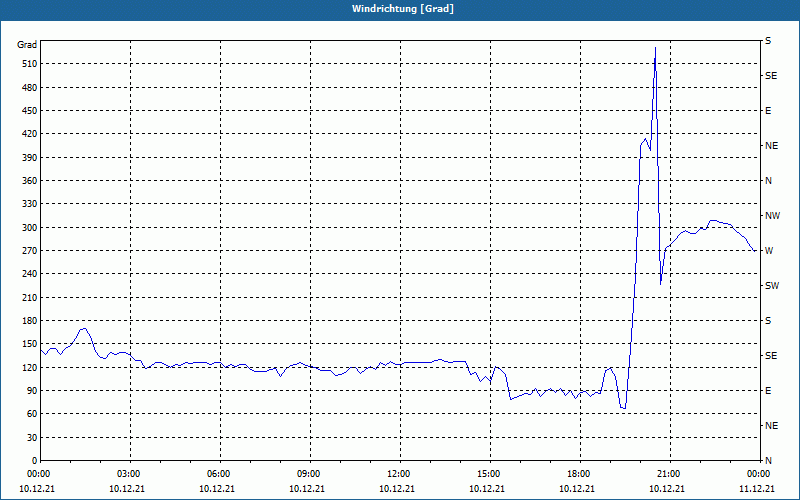This screenshot has height=500, width=800.
Task: Select the SW compass label
Action: coord(772,286)
